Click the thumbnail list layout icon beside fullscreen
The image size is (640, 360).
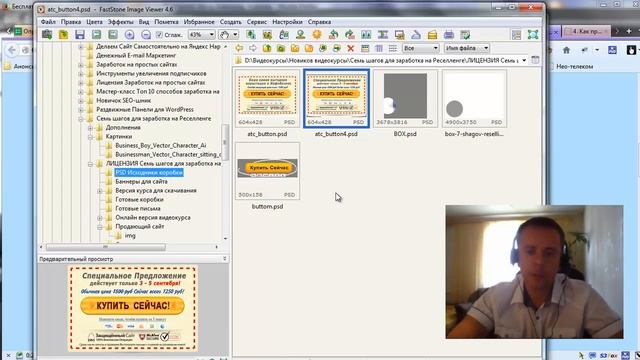tap(516, 35)
